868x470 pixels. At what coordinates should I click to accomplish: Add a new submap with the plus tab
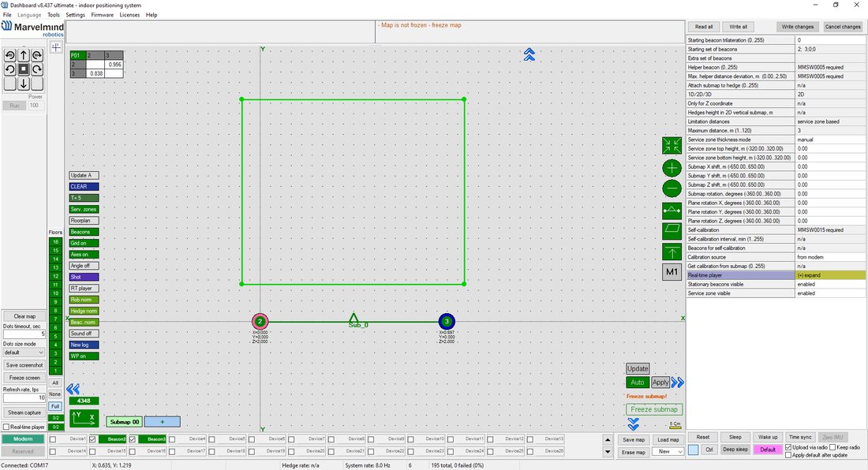click(163, 422)
